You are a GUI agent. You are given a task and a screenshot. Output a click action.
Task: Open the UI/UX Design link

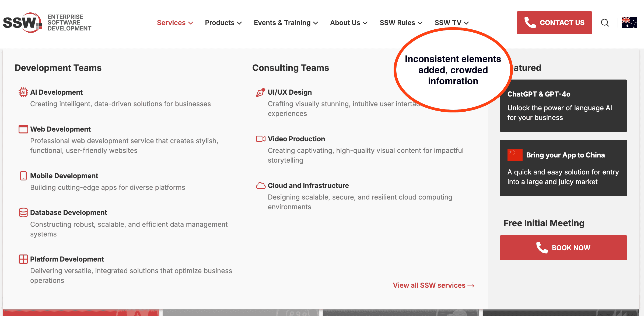click(x=290, y=92)
